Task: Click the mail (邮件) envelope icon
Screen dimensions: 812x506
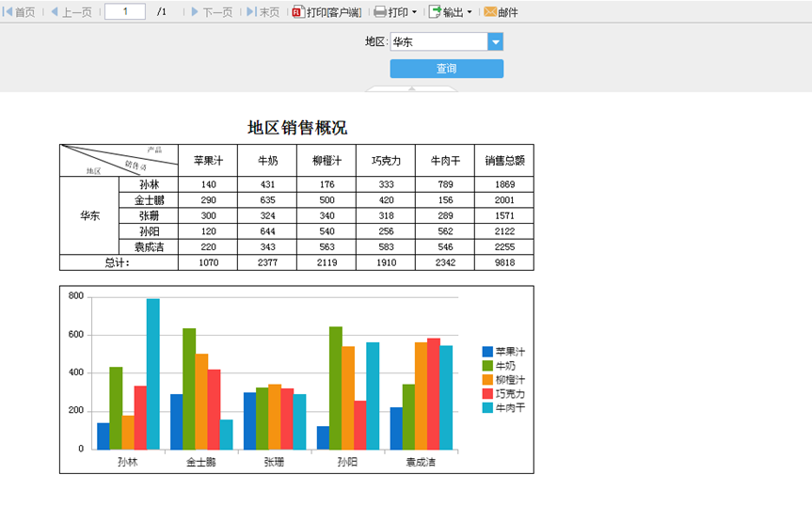Action: pos(490,12)
